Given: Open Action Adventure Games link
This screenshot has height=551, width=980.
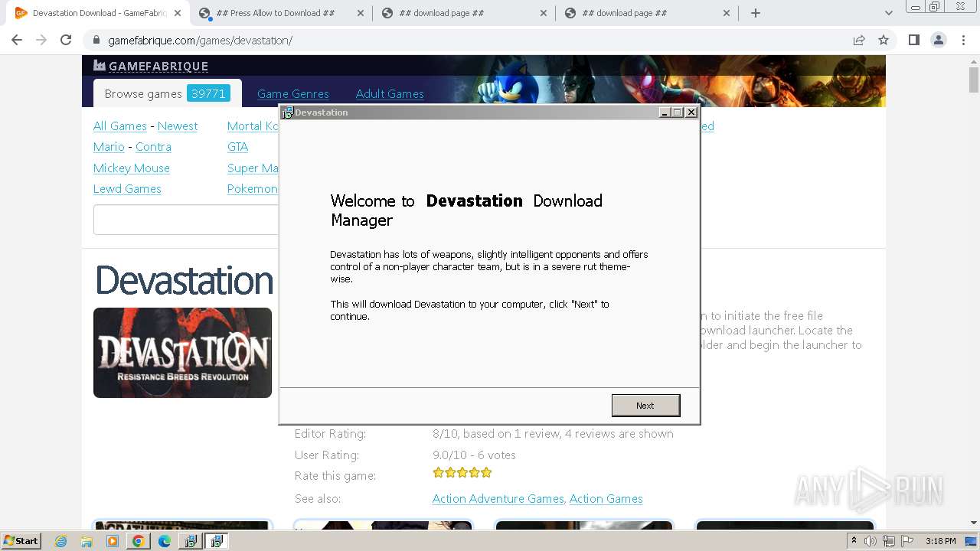Looking at the screenshot, I should (x=498, y=499).
